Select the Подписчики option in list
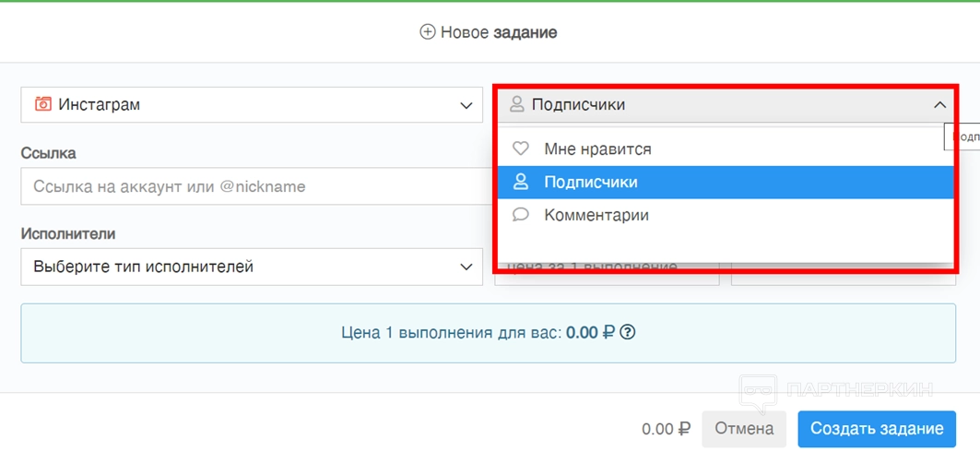 [x=726, y=182]
